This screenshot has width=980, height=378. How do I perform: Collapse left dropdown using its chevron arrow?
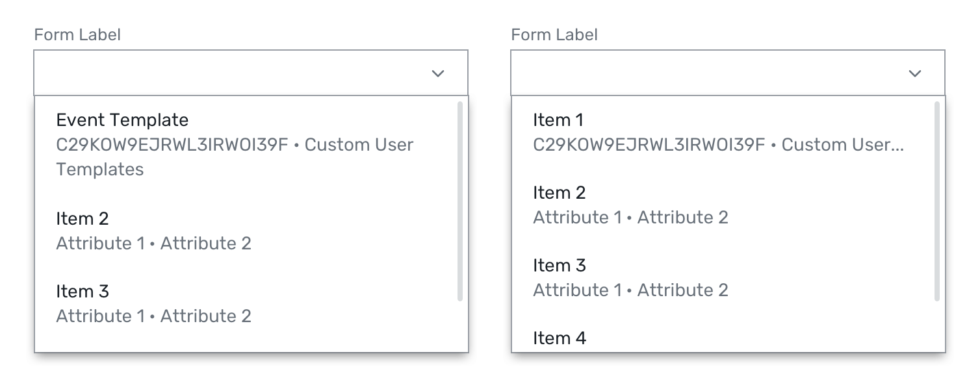438,73
